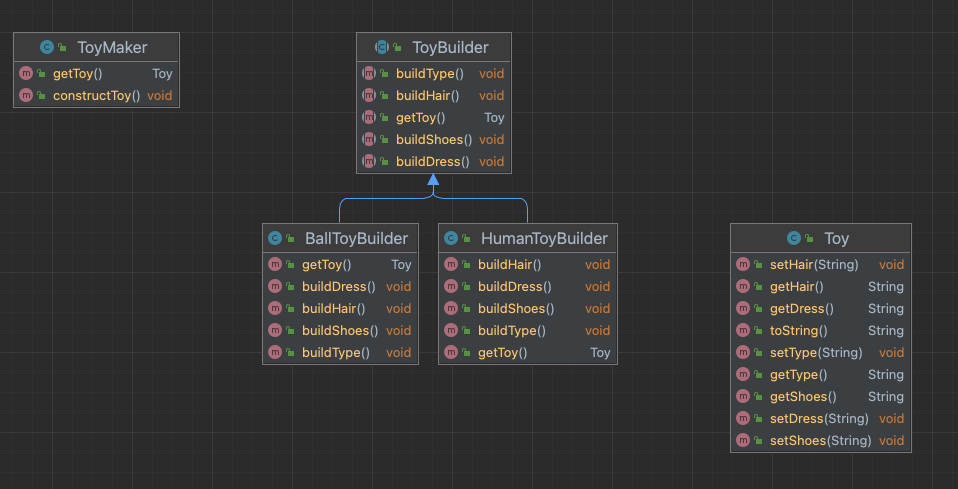Select buildShoes() in ToyBuilder

[434, 140]
